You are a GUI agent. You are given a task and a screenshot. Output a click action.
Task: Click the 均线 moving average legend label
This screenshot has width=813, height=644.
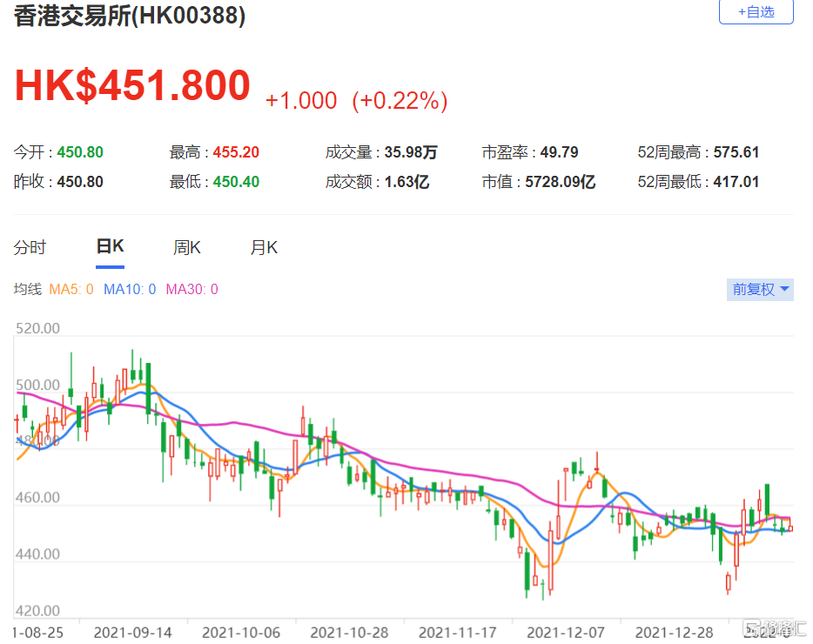(28, 289)
